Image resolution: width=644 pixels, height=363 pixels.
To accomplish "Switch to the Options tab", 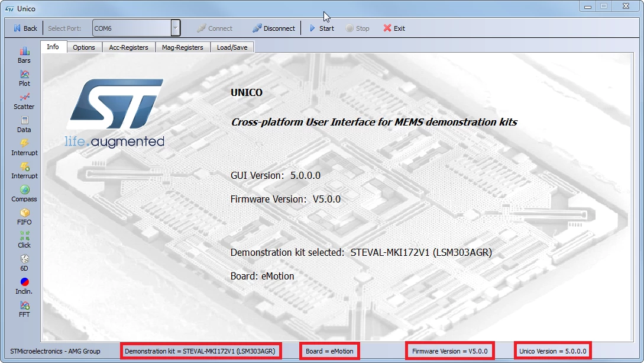I will coord(84,47).
